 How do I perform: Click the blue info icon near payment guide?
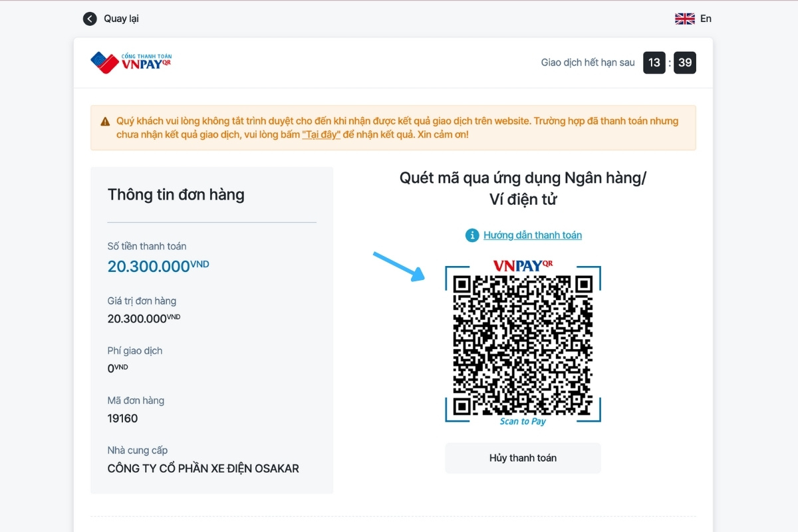coord(472,235)
